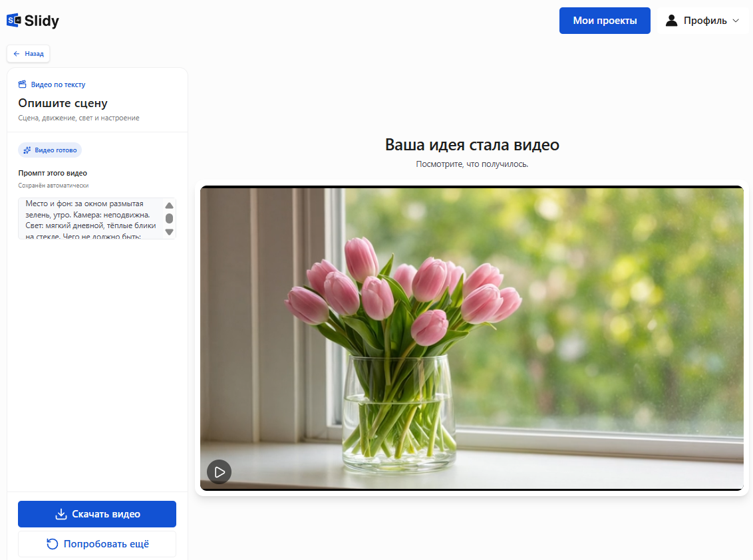The image size is (753, 560).
Task: Click the Ваша идея стала видео heading
Action: tap(472, 144)
